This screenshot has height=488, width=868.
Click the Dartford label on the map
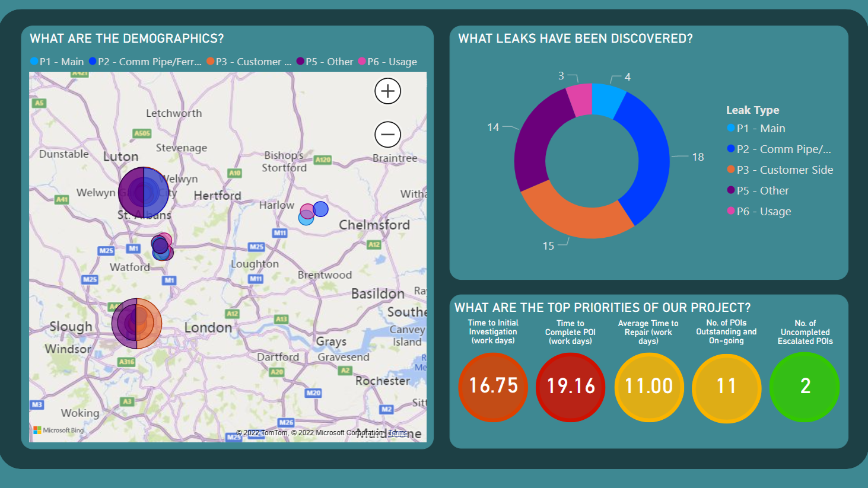click(278, 357)
